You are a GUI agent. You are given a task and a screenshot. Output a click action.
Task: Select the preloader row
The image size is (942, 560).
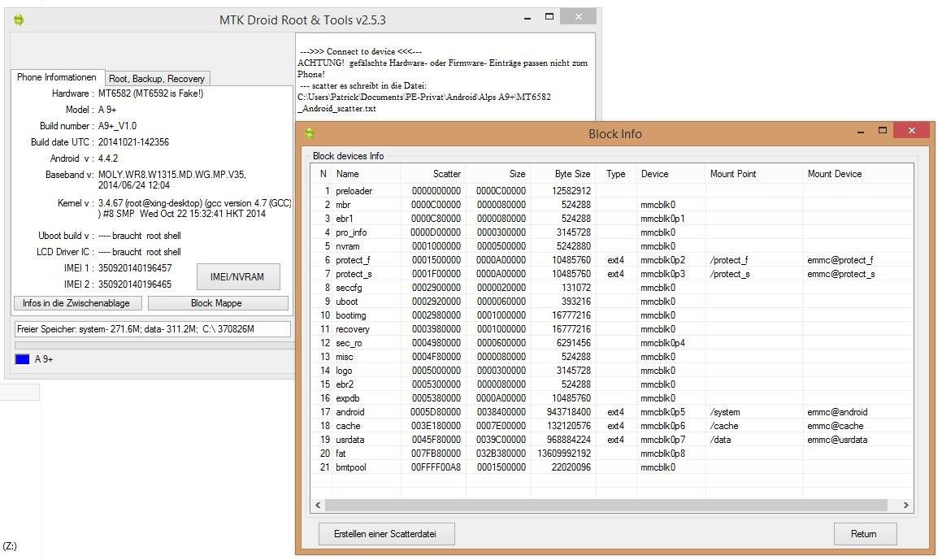click(x=612, y=191)
